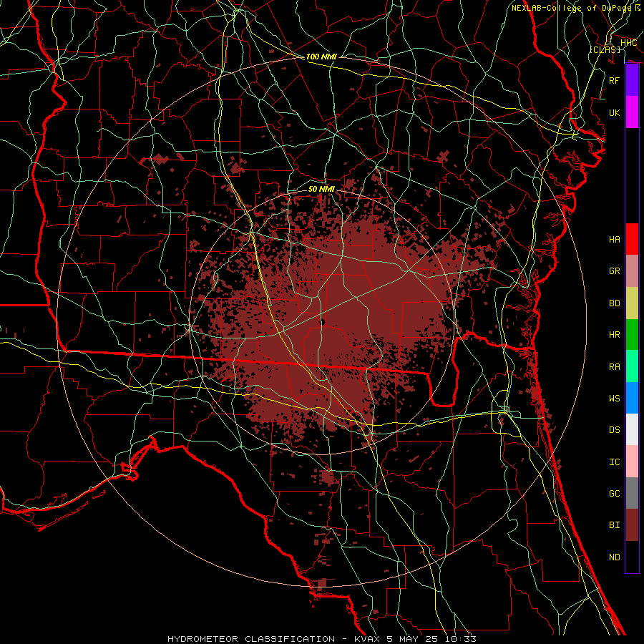Click the WS blue legend swatch
This screenshot has height=644, width=644.
click(x=632, y=398)
